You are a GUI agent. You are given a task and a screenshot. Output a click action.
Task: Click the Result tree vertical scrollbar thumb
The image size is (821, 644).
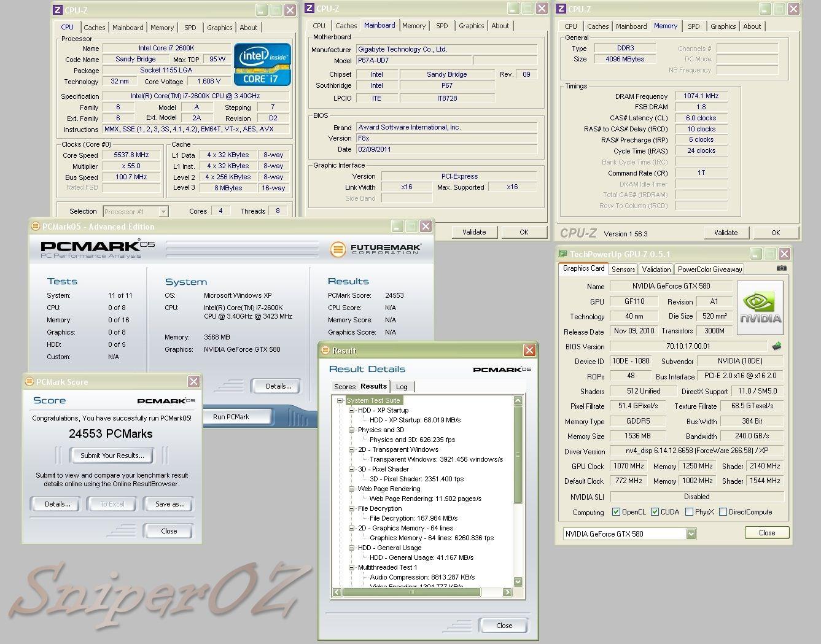518,455
